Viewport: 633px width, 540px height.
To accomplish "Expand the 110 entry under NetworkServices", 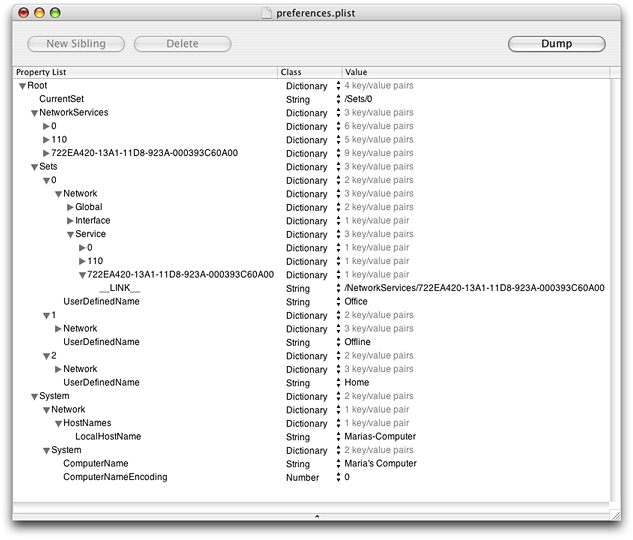I will click(46, 140).
